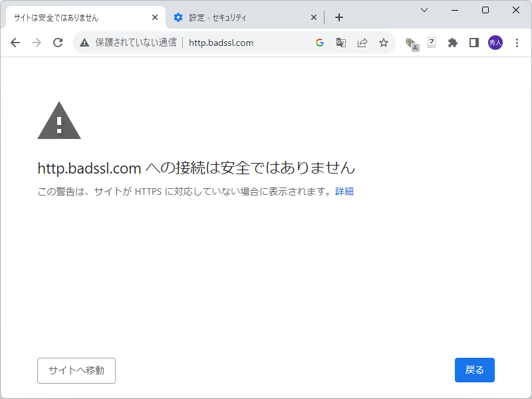532x399 pixels.
Task: Reload the current page
Action: click(57, 42)
